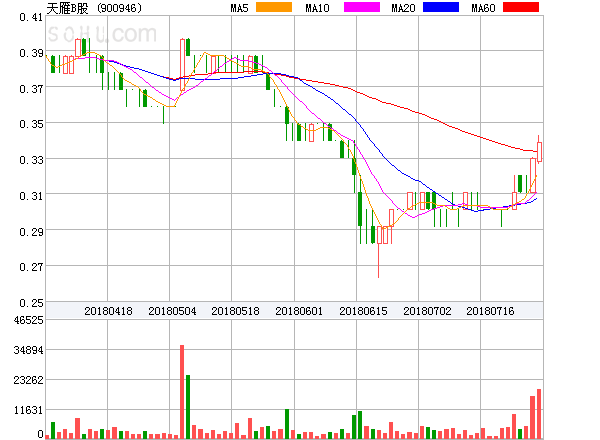Click the red MA60 legend swatch

point(521,7)
